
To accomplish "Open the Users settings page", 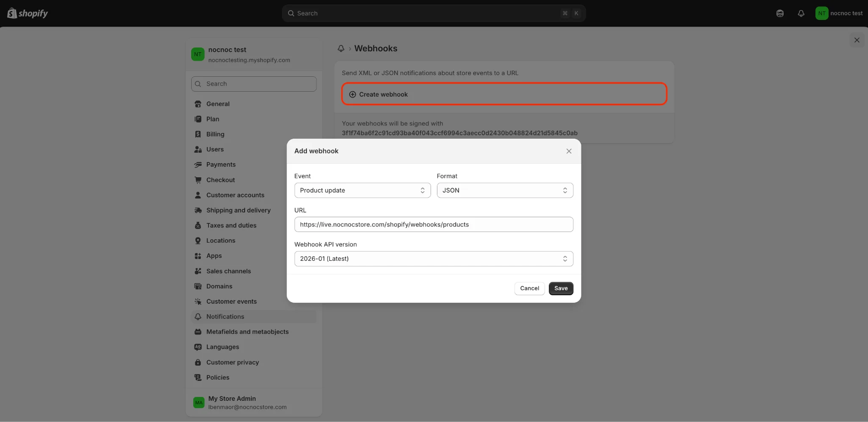I will (x=254, y=149).
